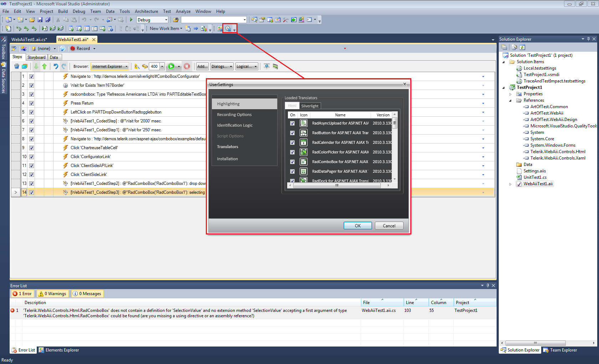Screen dimensions: 599x364
Task: Click the Cut scissors icon
Action: pos(58,20)
